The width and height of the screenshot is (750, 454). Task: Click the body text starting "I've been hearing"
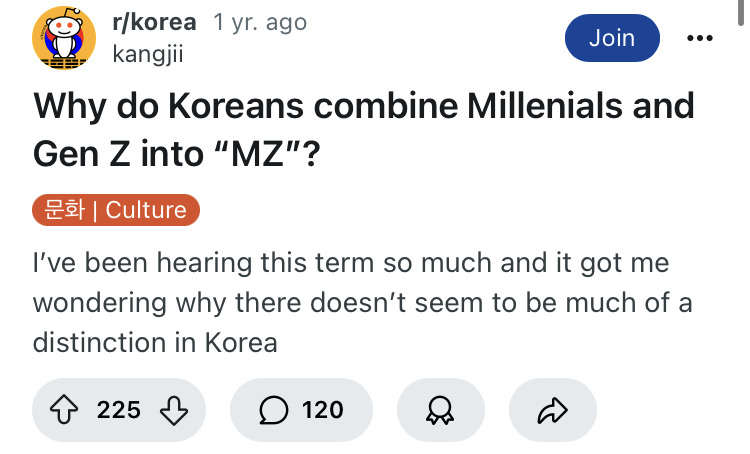point(350,263)
